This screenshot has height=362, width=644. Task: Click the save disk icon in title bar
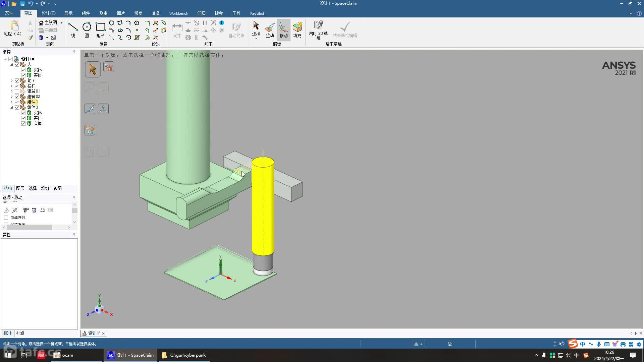[22, 4]
